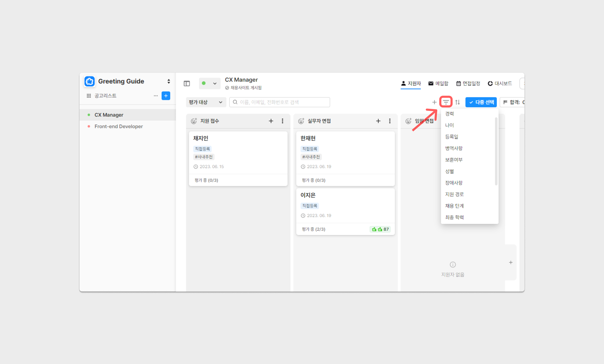Click the sort arrows icon
Screen dimensions: 604x364
click(x=457, y=102)
